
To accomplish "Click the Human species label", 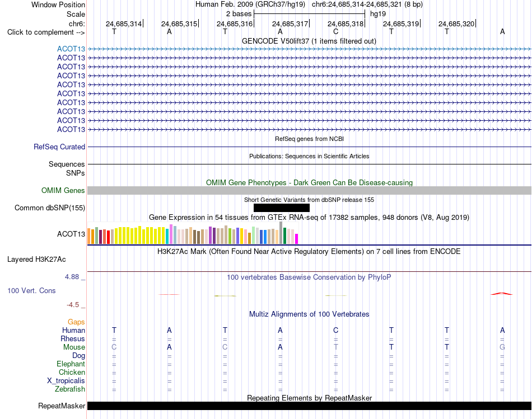I will pos(73,330).
